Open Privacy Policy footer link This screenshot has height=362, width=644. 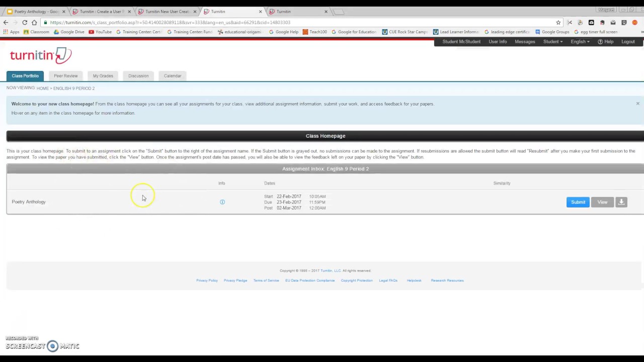[x=207, y=281]
